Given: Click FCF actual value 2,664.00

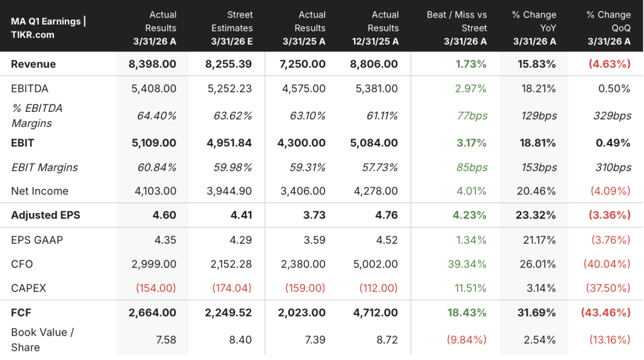Looking at the screenshot, I should point(152,313).
